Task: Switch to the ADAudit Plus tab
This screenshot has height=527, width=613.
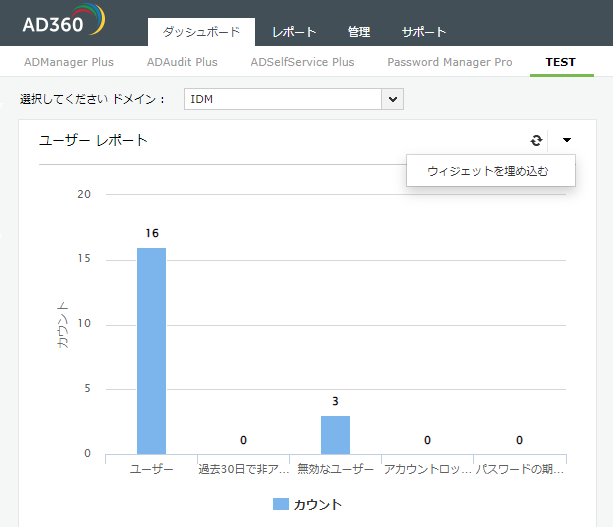Action: (x=182, y=62)
